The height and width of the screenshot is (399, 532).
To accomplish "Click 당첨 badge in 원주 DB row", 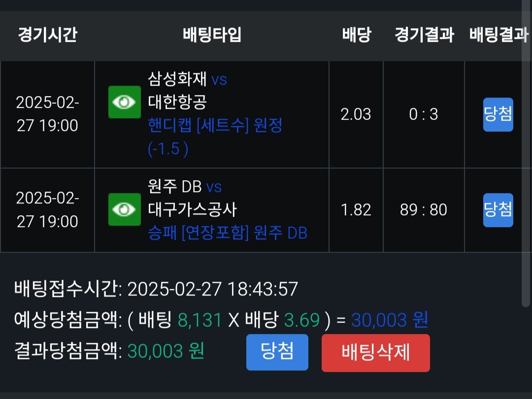I will (x=498, y=210).
